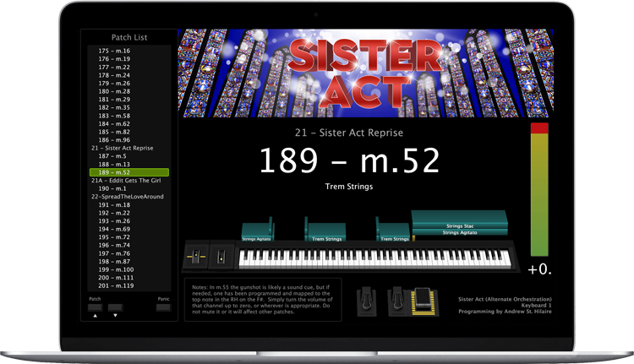Select patch 182 - m.35
This screenshot has width=634, height=364.
click(114, 107)
